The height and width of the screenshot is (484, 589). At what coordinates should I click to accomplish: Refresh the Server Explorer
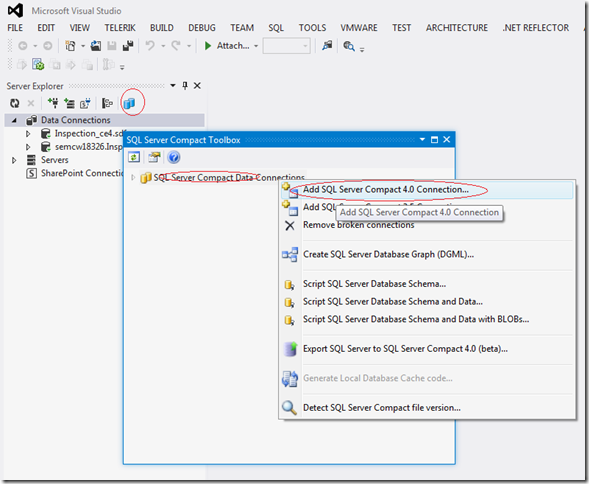point(15,103)
